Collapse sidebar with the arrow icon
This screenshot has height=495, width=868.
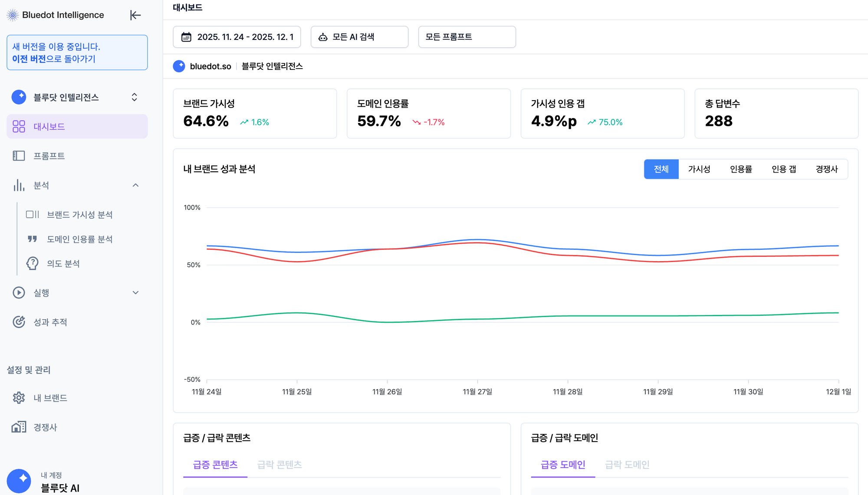(x=135, y=15)
